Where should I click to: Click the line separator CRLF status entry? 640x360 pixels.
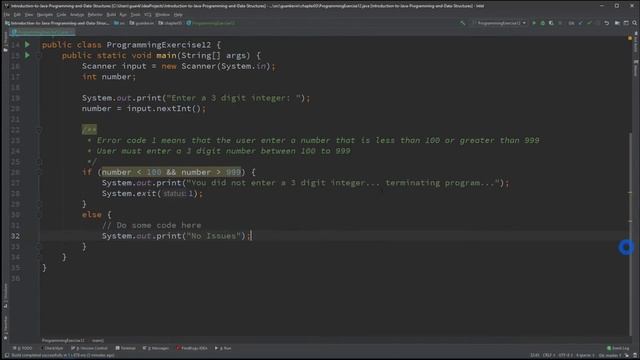point(548,356)
